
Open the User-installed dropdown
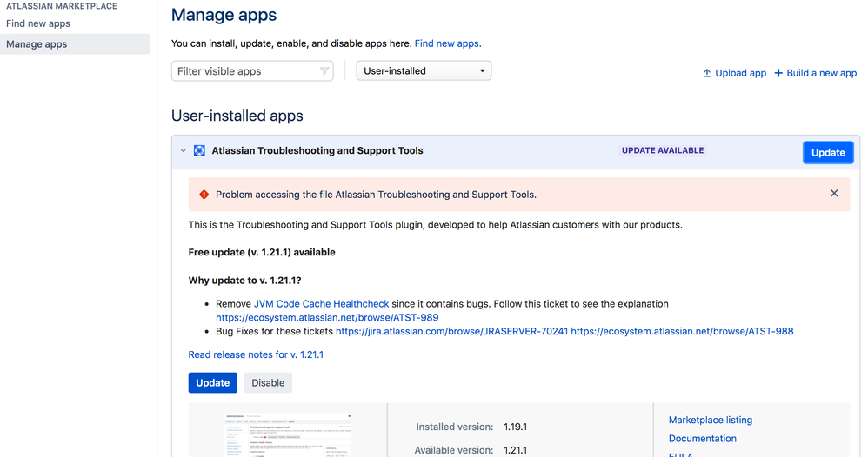[424, 71]
